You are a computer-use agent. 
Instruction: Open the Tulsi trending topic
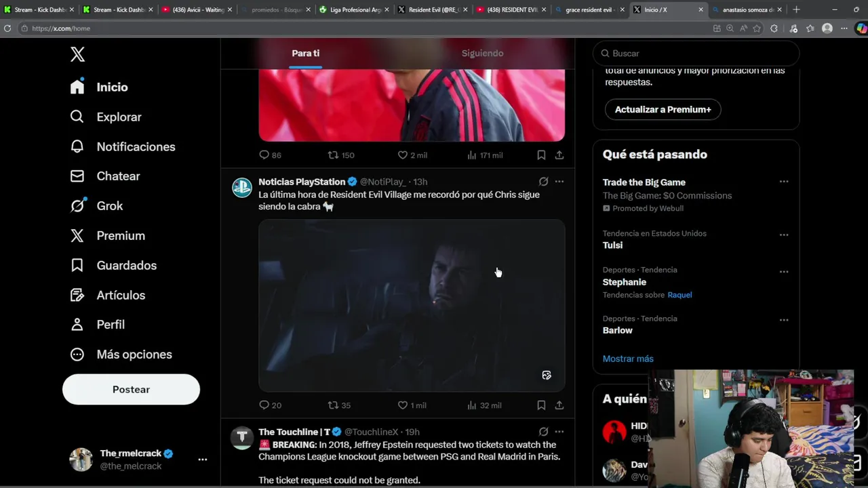click(612, 245)
